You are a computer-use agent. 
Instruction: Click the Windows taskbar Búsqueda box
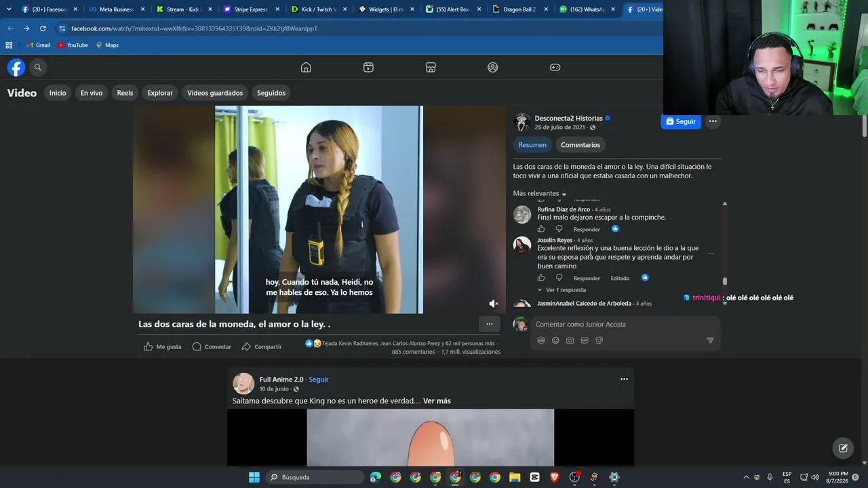pos(315,477)
